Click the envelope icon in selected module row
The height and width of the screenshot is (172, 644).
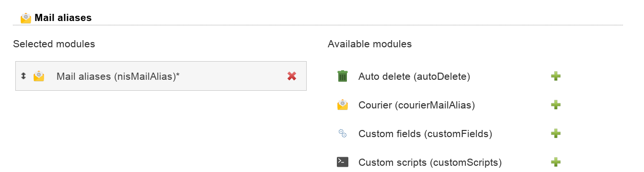click(x=39, y=76)
